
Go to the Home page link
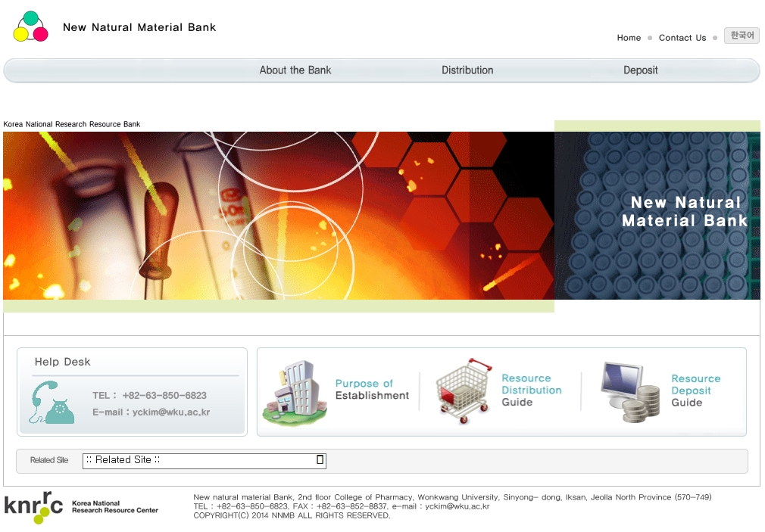[x=629, y=38]
